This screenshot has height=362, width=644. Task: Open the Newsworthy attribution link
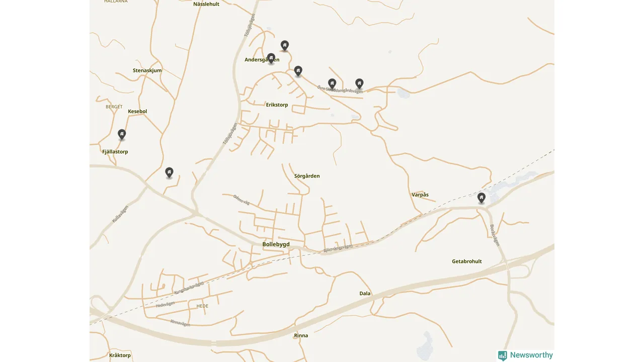point(526,355)
